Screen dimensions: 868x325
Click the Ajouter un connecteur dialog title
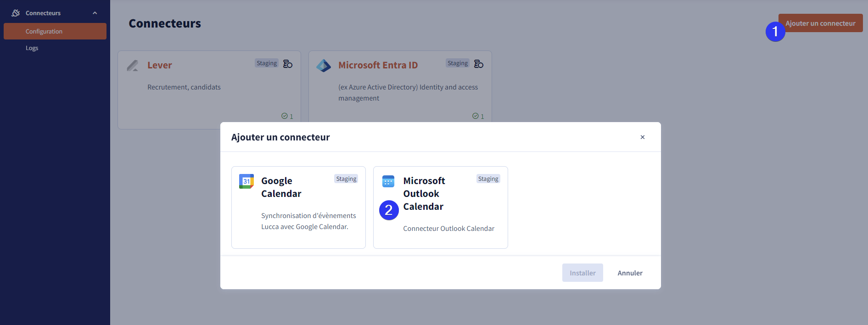pos(280,137)
